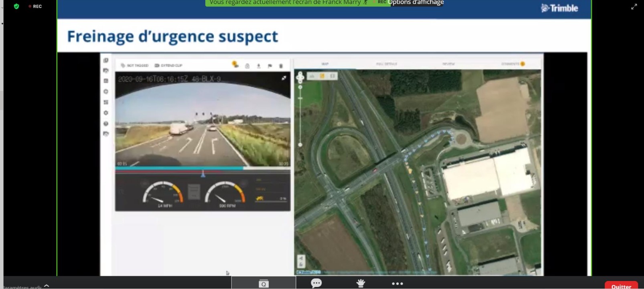The height and width of the screenshot is (289, 644).
Task: Open Zoom chat bubble icon
Action: [x=316, y=283]
